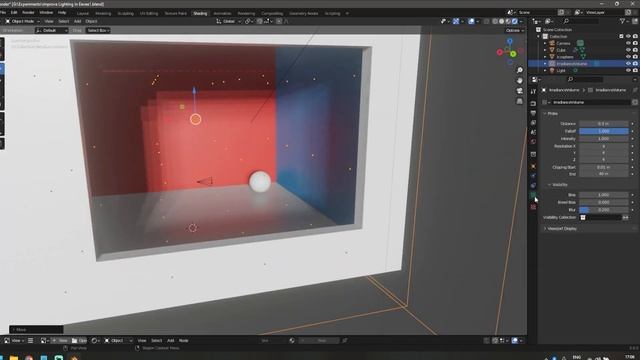
Task: Toggle Collection exclude checkbox
Action: 621,36
